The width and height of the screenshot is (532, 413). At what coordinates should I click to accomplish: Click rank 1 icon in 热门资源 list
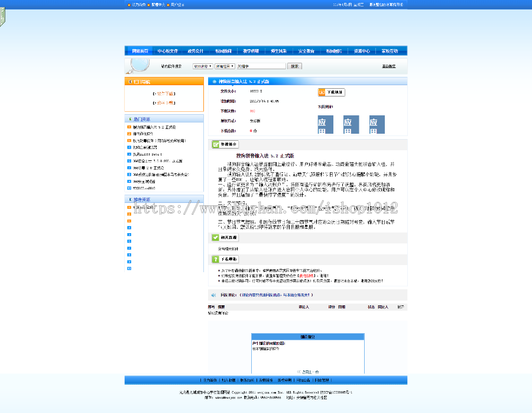(129, 127)
